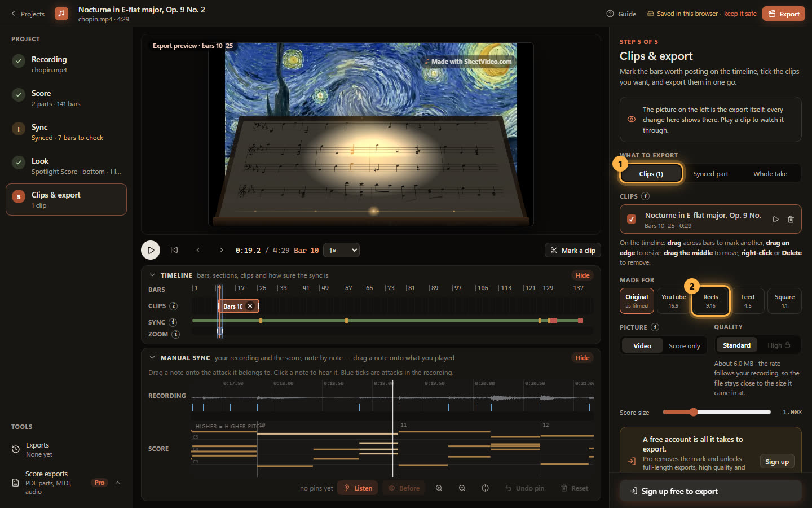
Task: Open the Score exports document icon
Action: 16,483
